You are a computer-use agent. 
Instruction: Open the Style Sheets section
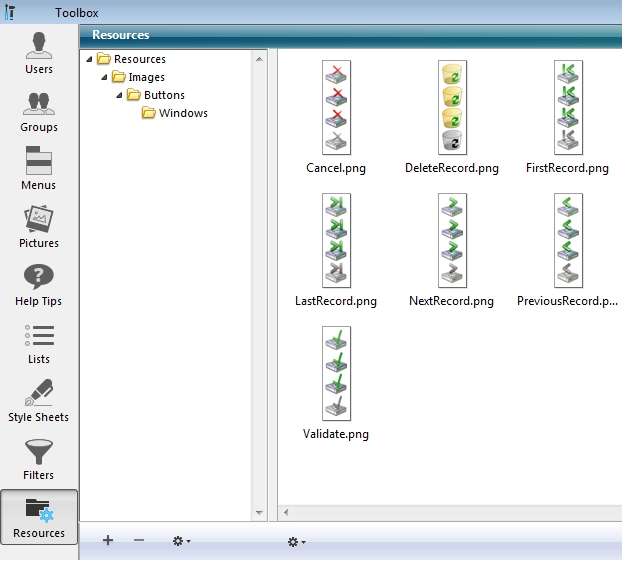pyautogui.click(x=39, y=401)
